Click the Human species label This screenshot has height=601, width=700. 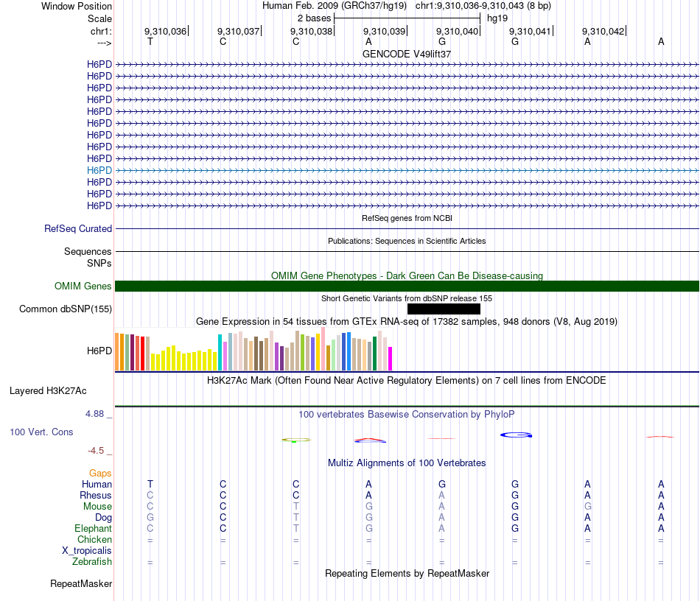point(97,484)
